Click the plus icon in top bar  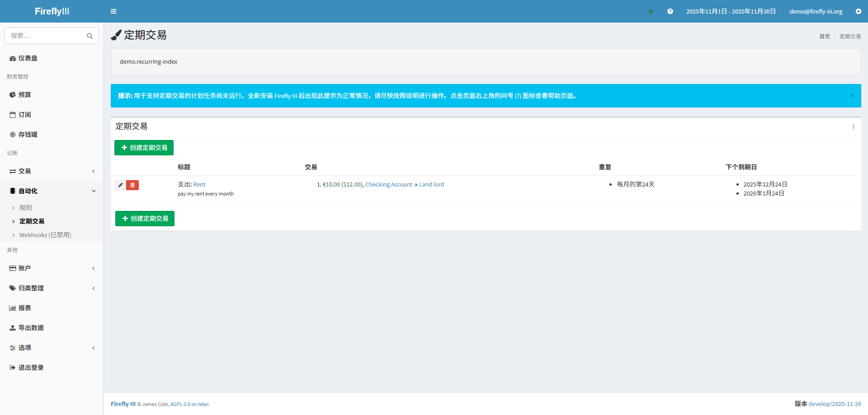click(x=858, y=11)
